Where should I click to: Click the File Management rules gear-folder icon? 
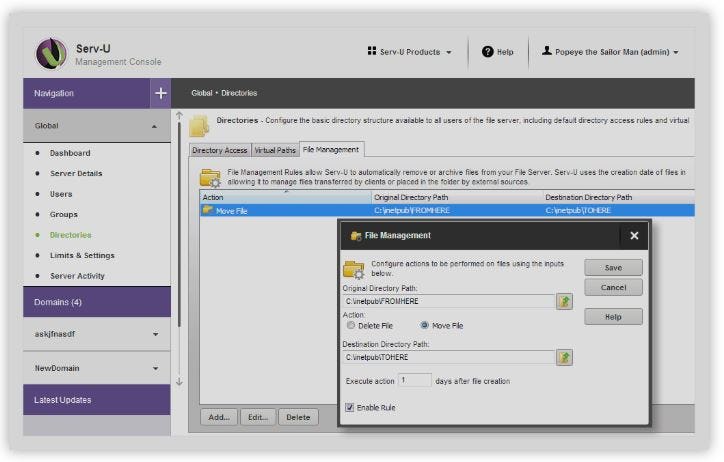[211, 178]
